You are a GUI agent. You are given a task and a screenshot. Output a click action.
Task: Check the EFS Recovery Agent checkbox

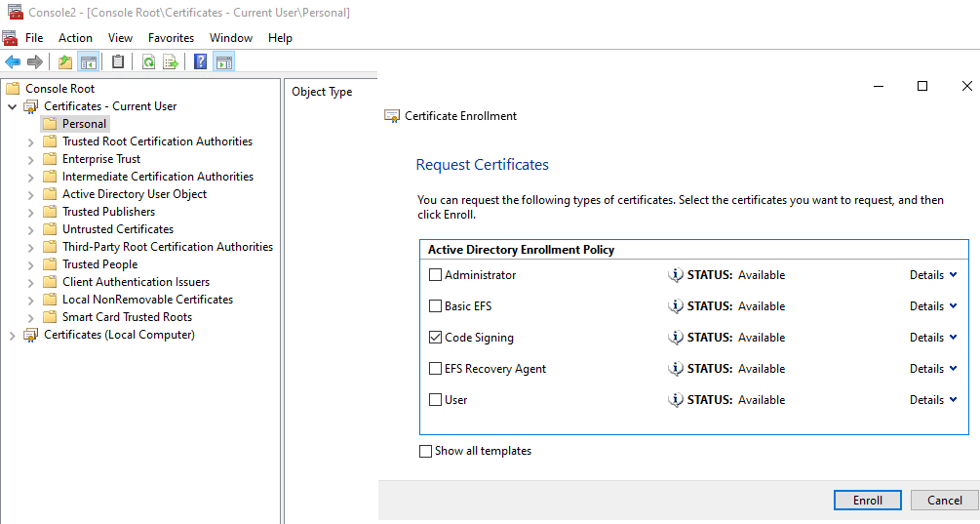click(436, 369)
